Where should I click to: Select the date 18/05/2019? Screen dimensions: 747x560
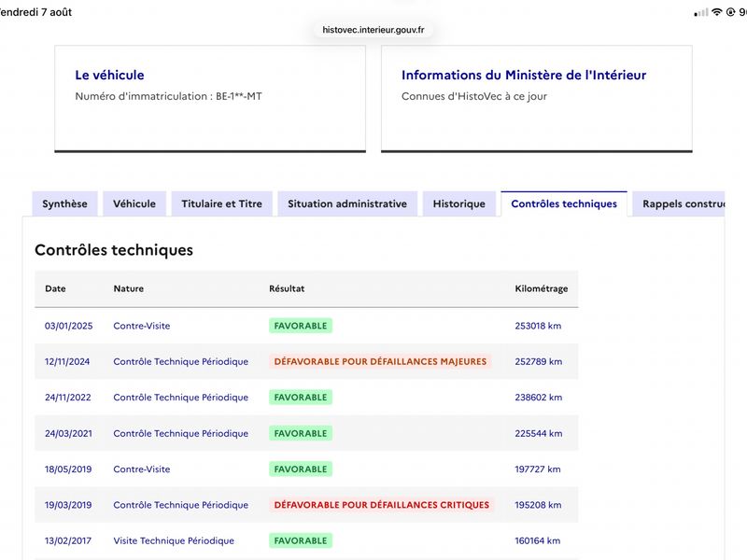pos(68,469)
